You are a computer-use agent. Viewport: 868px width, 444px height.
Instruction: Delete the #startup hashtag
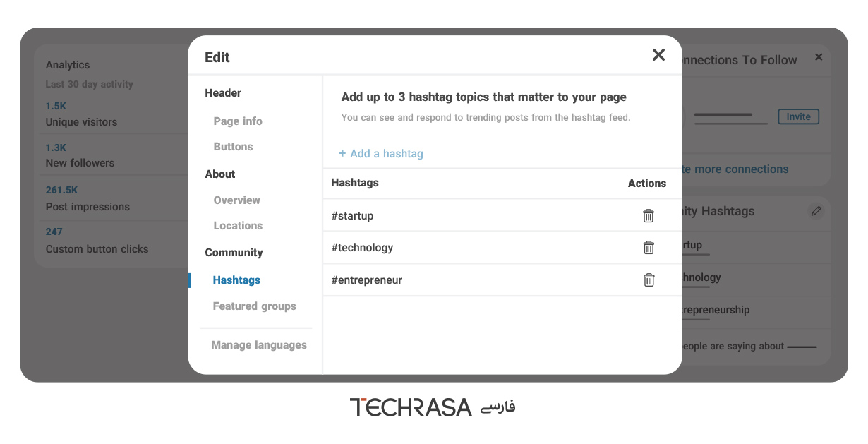point(649,216)
